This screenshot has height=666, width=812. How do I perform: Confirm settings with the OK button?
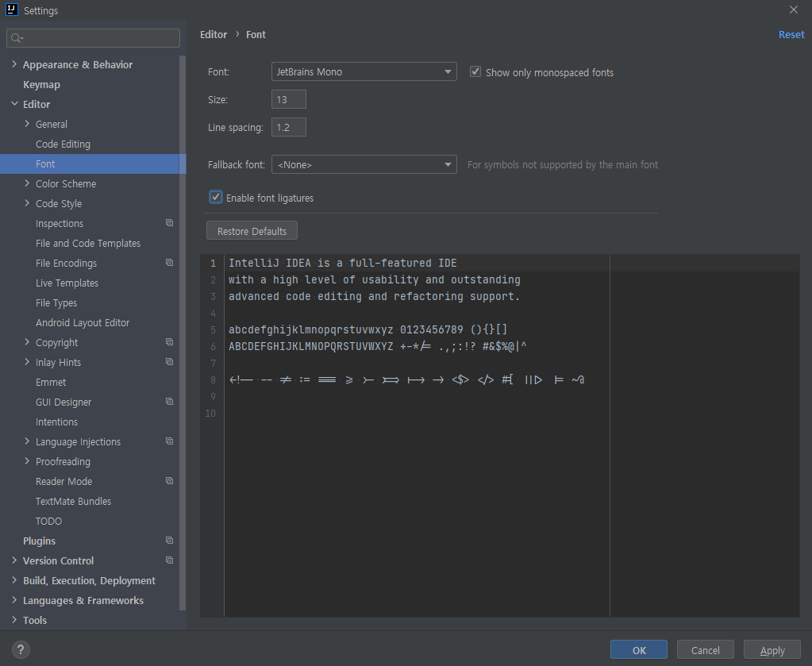pyautogui.click(x=638, y=650)
